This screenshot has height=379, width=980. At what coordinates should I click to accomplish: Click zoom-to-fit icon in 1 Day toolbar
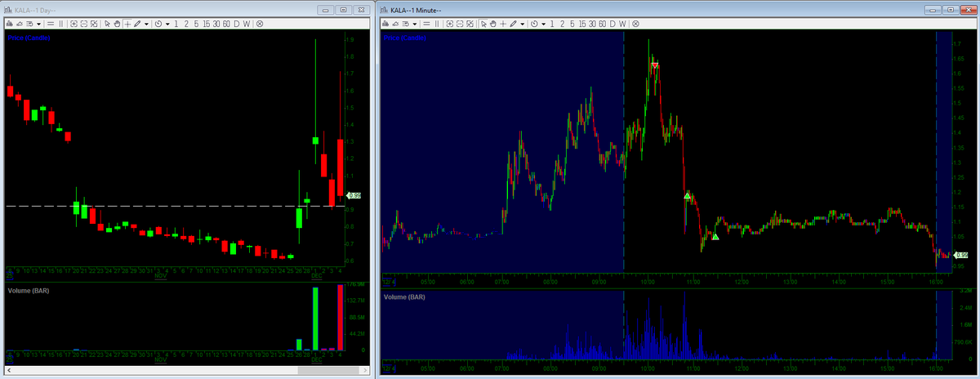[x=73, y=24]
